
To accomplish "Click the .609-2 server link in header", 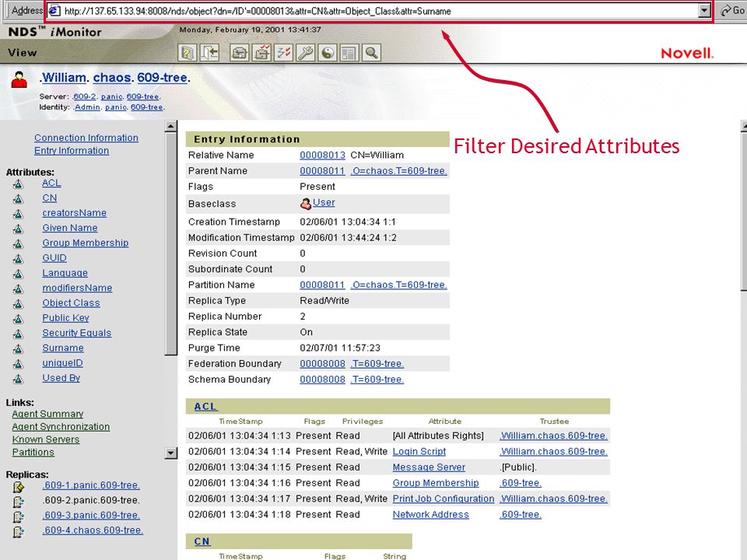I will [84, 96].
